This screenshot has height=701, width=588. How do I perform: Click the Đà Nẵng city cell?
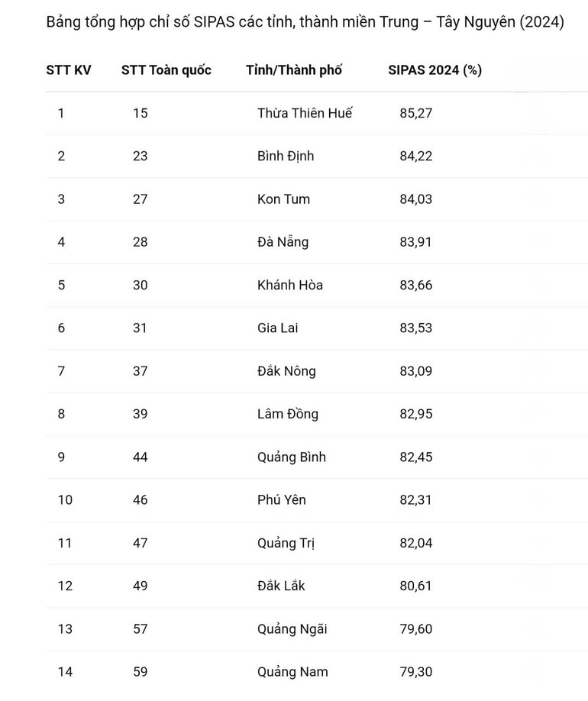click(x=283, y=242)
